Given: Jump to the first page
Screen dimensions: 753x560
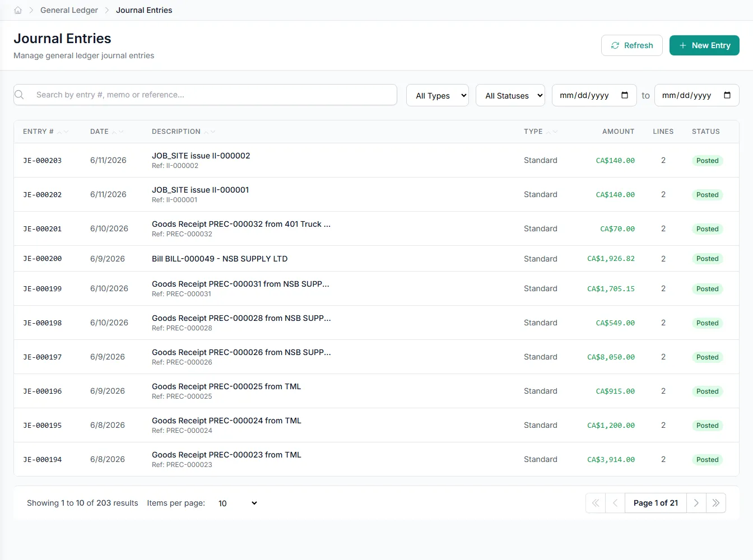Looking at the screenshot, I should 596,503.
